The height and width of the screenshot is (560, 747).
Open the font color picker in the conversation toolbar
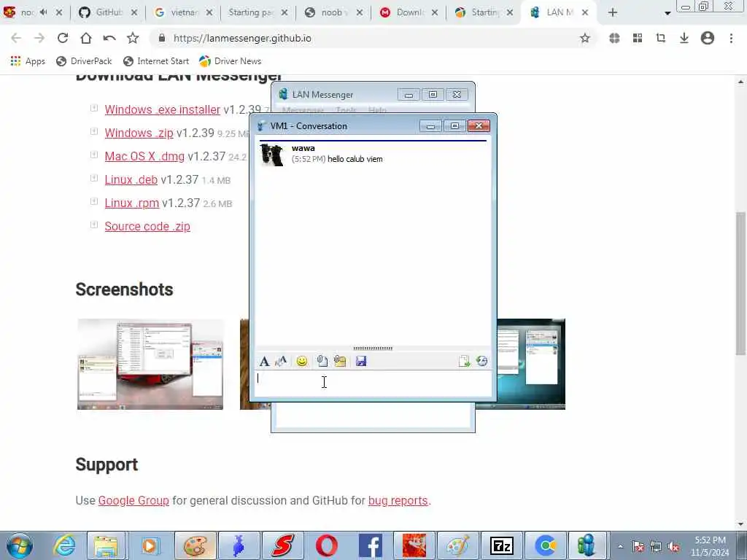tap(281, 362)
